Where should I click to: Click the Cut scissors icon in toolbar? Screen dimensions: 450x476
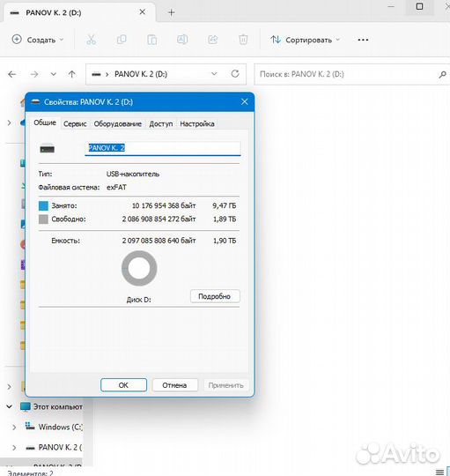(x=91, y=40)
